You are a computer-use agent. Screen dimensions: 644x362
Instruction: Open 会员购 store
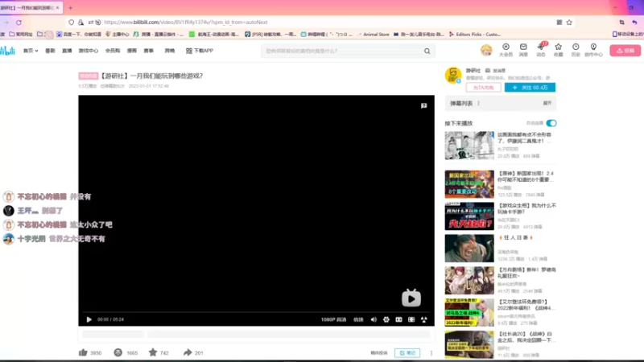113,51
